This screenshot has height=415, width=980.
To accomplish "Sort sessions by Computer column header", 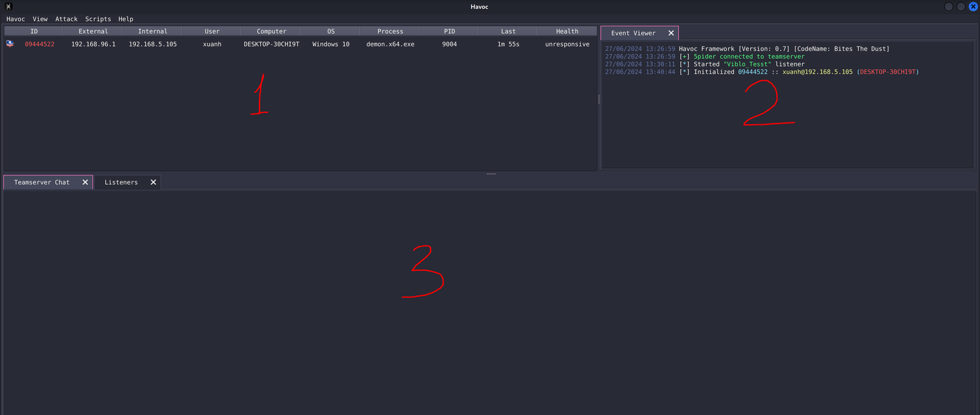I will click(271, 31).
